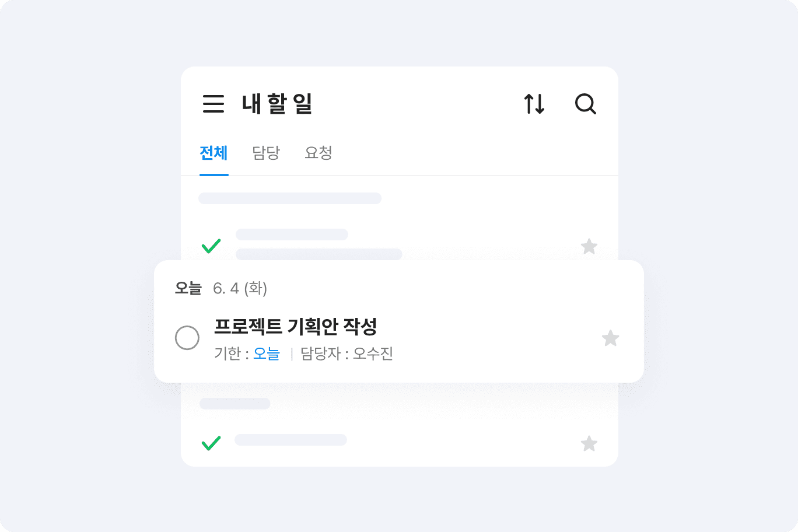Uncheck the green checkmark below the 오늘 card
798x532 pixels.
211,443
